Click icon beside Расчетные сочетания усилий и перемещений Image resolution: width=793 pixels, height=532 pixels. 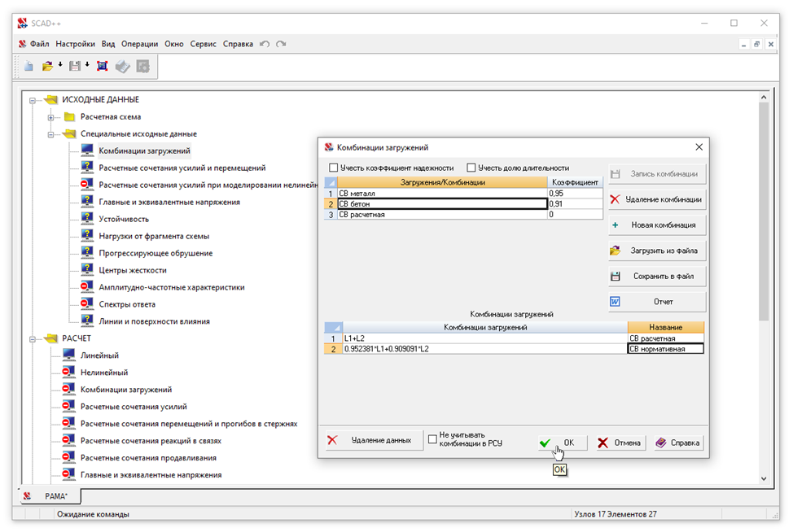tap(87, 168)
